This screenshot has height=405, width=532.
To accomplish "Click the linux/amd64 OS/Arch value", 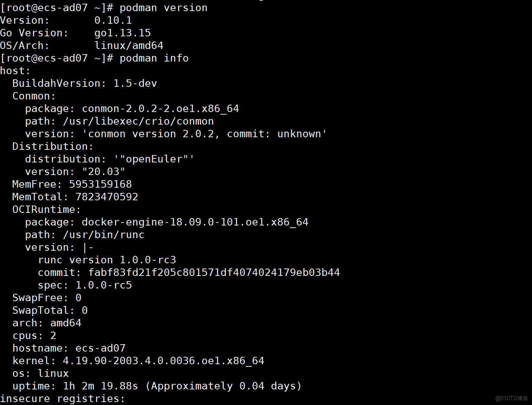I will pos(129,46).
